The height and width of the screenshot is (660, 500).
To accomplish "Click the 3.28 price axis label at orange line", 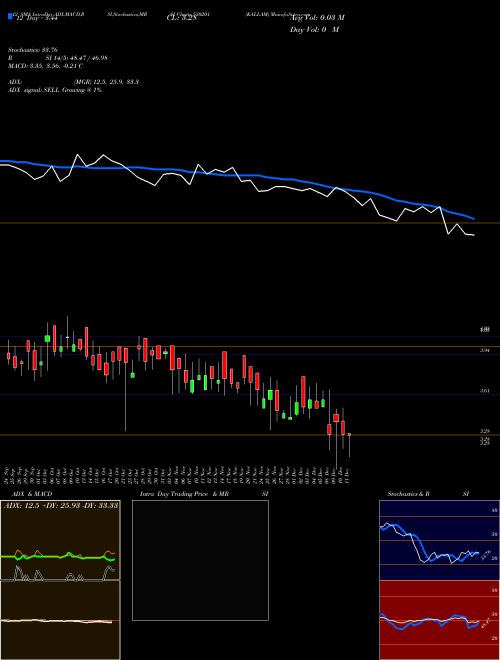I will click(x=485, y=431).
